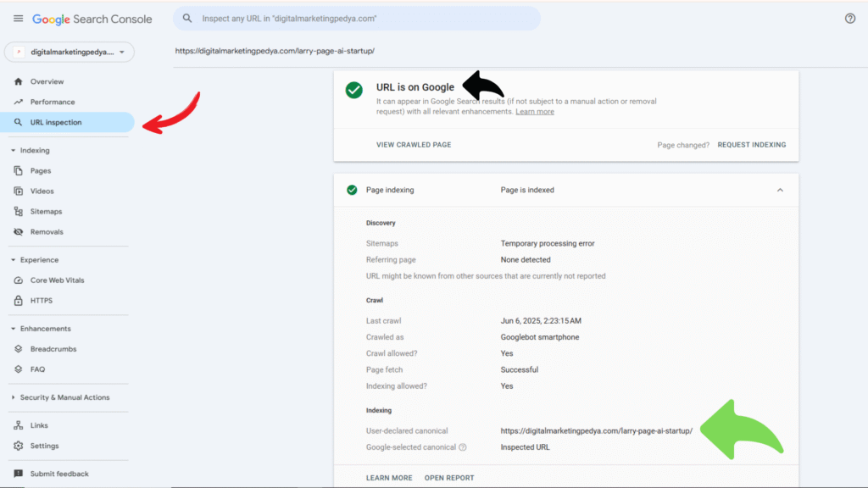868x488 pixels.
Task: Click 'Googlebot smartphone' value
Action: [540, 337]
